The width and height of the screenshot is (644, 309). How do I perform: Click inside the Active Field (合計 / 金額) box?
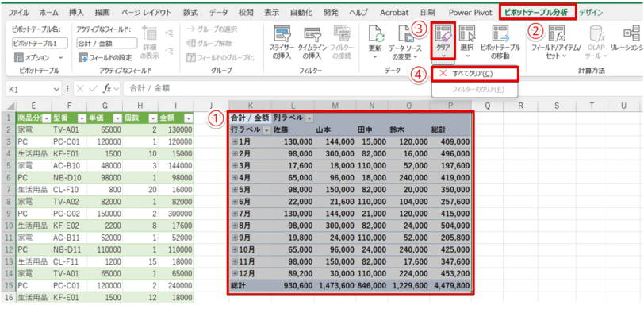pos(107,43)
